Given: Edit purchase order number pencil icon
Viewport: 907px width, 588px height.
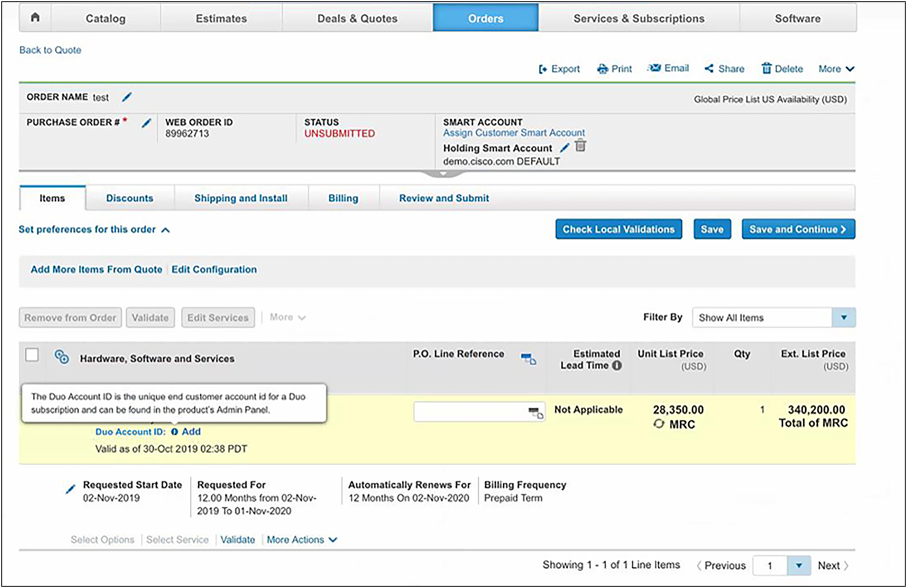Looking at the screenshot, I should pos(146,123).
